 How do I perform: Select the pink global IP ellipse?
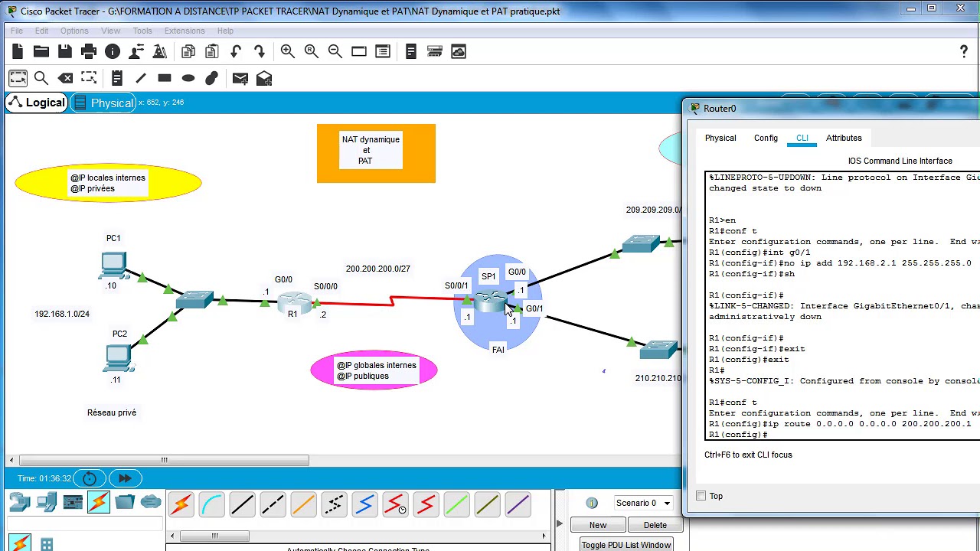[x=374, y=370]
